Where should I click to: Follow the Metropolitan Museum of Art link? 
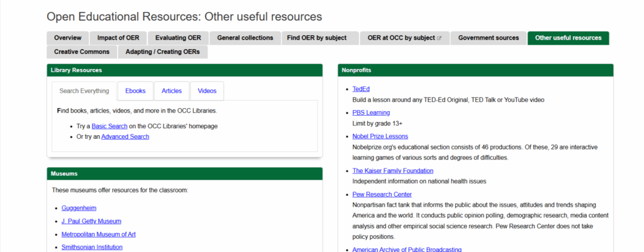pos(99,234)
